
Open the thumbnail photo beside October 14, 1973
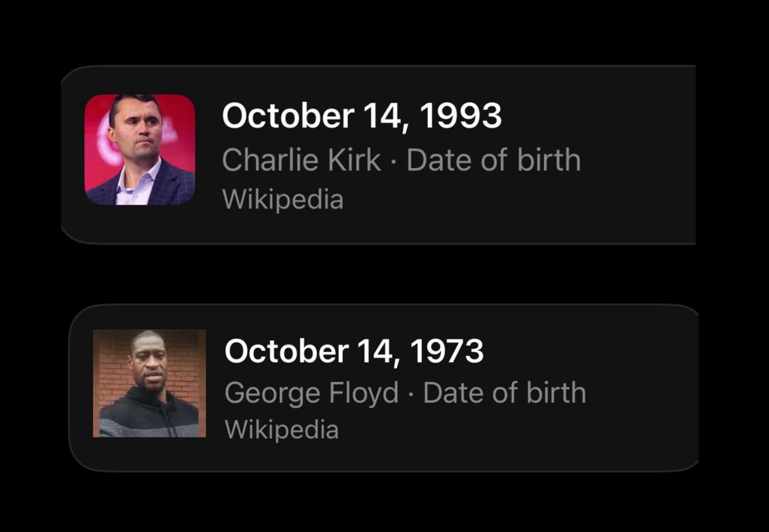pyautogui.click(x=150, y=383)
